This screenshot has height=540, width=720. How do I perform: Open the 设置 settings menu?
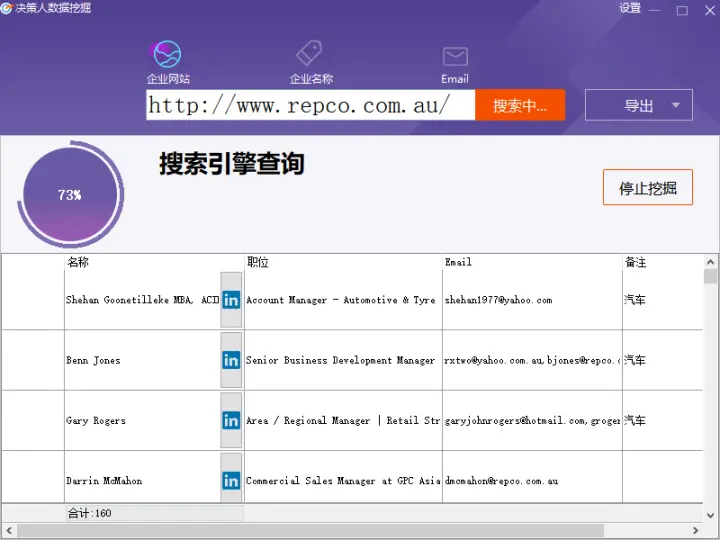click(630, 8)
